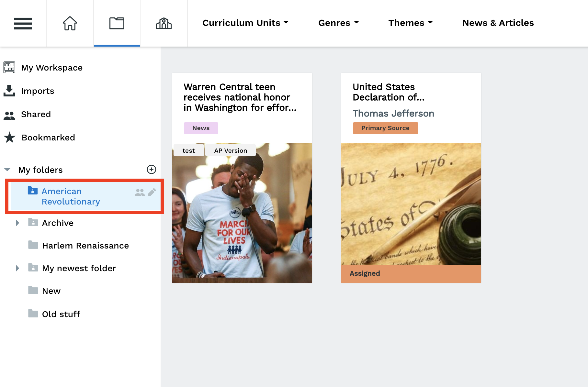588x387 pixels.
Task: Click the school building icon
Action: pos(164,23)
